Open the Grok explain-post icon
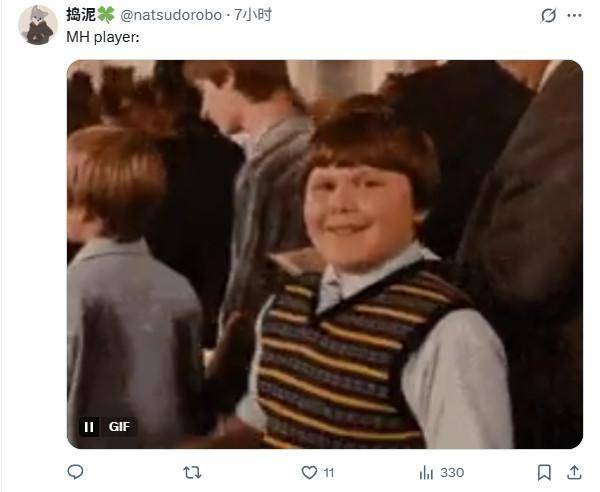The height and width of the screenshot is (492, 600). [548, 16]
